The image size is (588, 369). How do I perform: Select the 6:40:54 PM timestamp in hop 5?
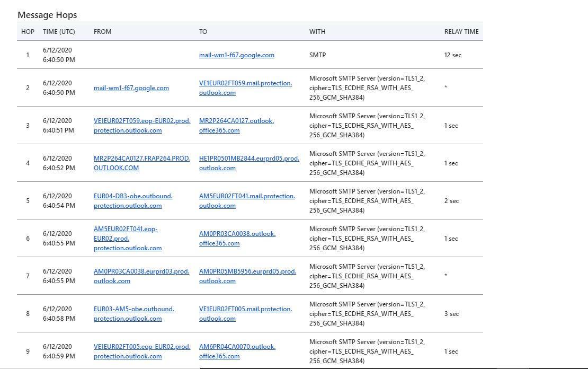click(59, 205)
